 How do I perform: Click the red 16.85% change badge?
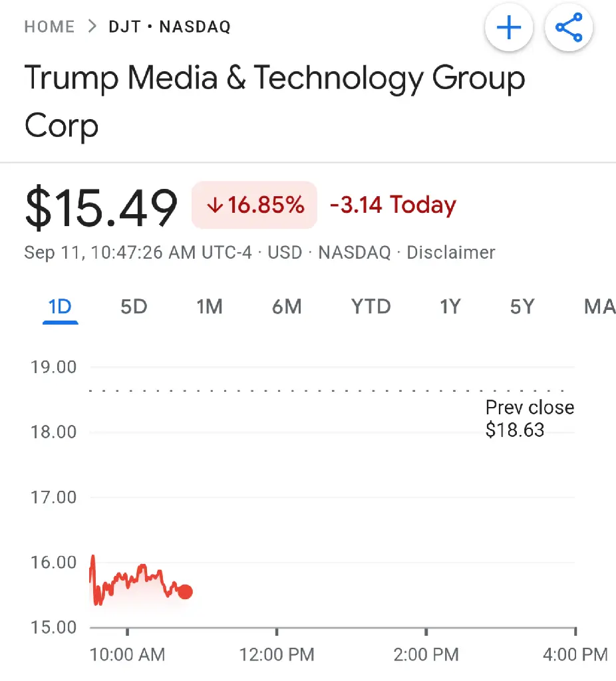click(255, 205)
